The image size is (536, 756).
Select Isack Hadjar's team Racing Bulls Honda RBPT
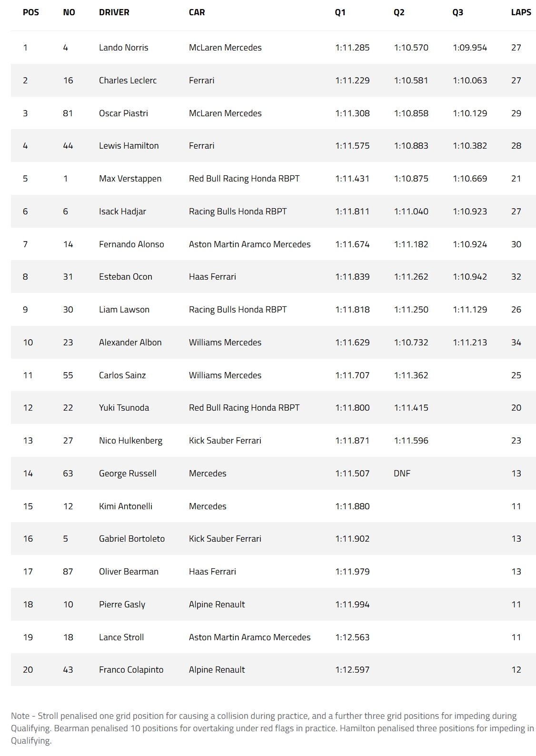pos(238,212)
